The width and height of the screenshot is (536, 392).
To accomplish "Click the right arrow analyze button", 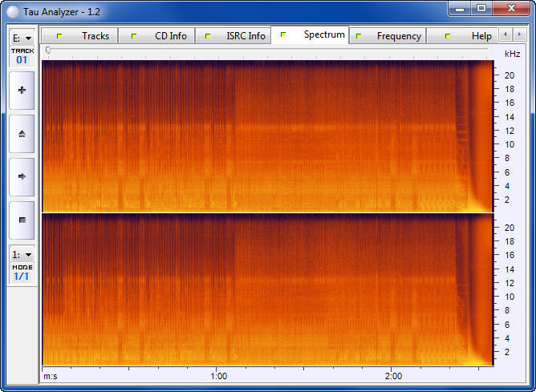I will (22, 176).
